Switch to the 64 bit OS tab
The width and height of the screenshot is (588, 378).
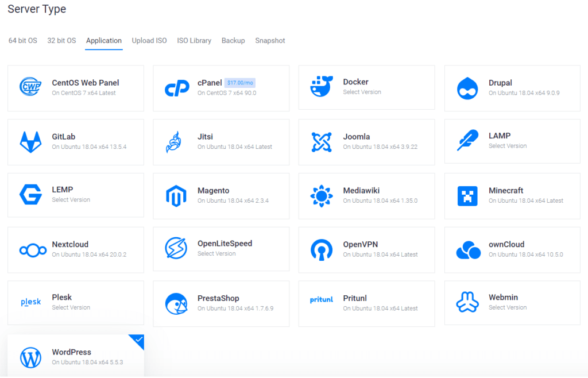coord(23,41)
